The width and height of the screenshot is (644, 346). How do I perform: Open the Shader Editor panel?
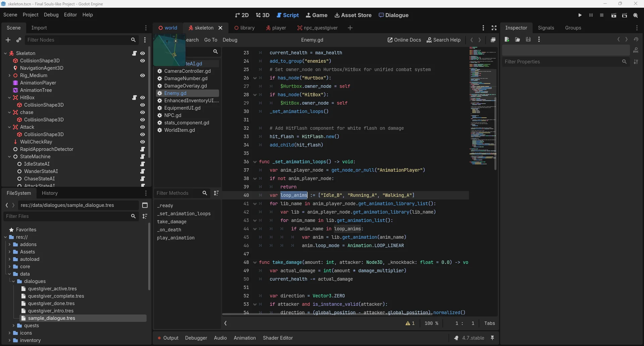click(278, 338)
